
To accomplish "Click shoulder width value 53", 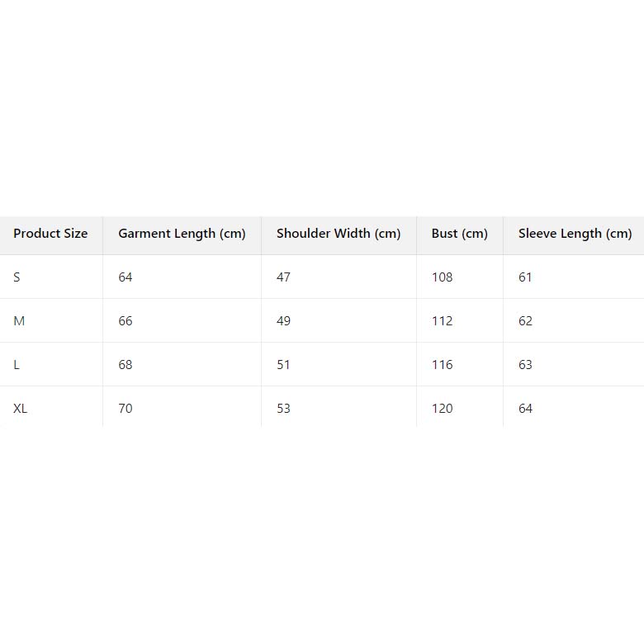I will tap(283, 409).
